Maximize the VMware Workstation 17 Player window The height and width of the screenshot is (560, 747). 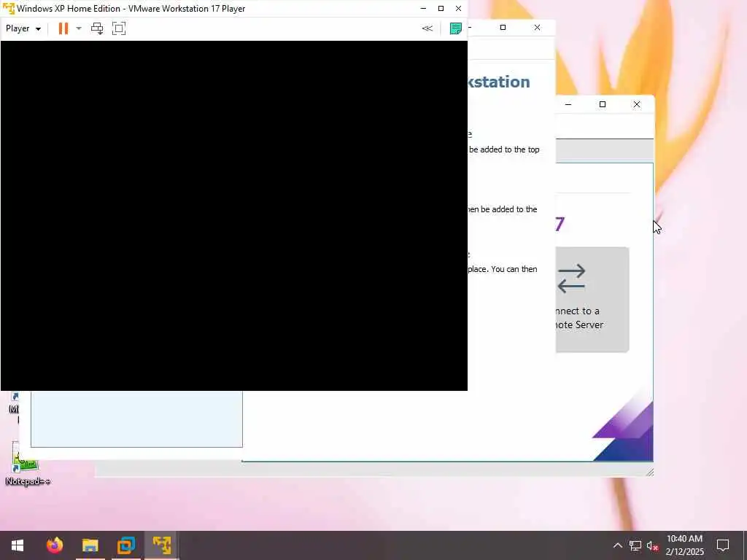(x=441, y=9)
